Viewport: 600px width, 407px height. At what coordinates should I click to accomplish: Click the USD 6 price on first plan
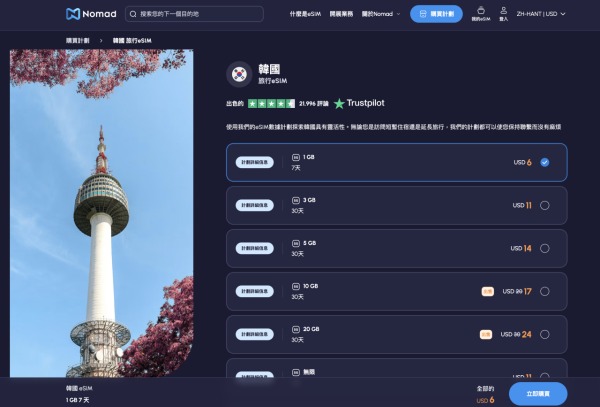(522, 163)
